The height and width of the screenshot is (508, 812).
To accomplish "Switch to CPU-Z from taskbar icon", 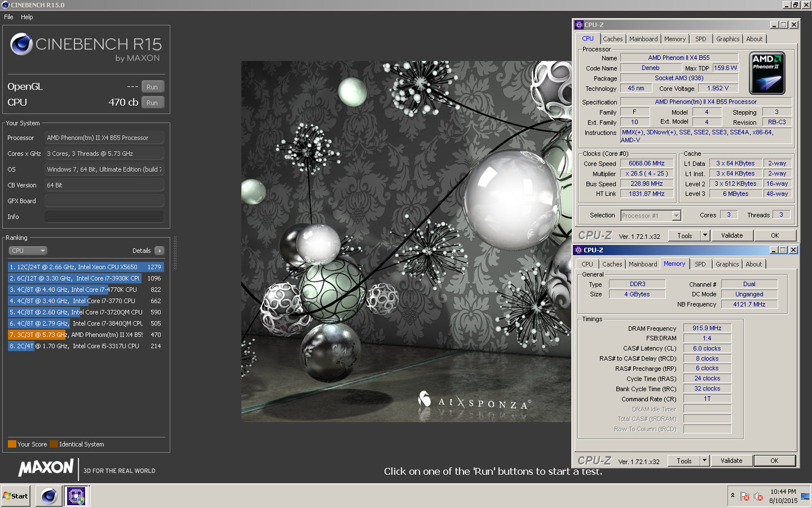I will click(x=76, y=496).
